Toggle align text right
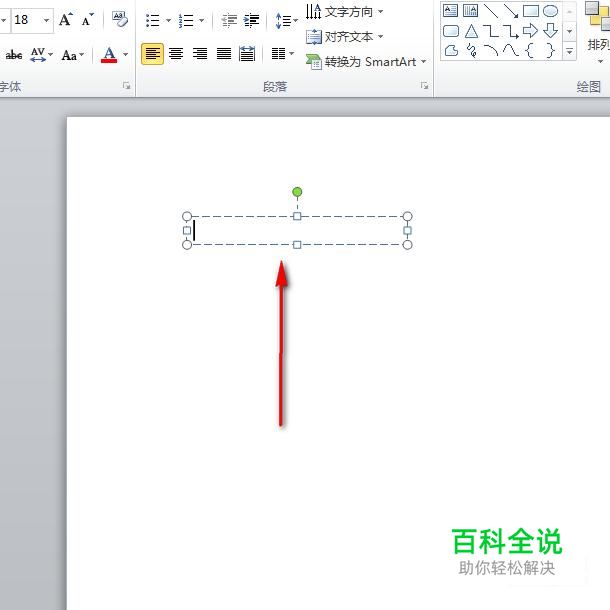610x610 pixels. click(200, 54)
